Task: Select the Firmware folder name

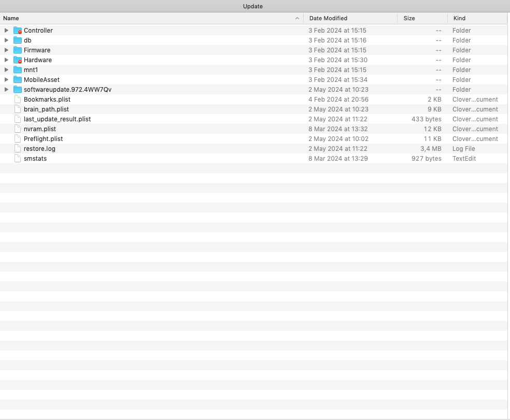Action: pos(37,50)
